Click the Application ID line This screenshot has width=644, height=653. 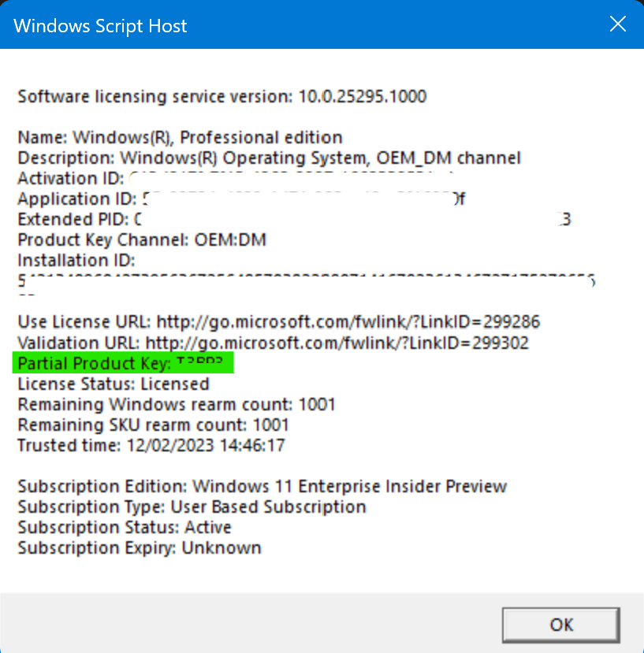point(77,199)
